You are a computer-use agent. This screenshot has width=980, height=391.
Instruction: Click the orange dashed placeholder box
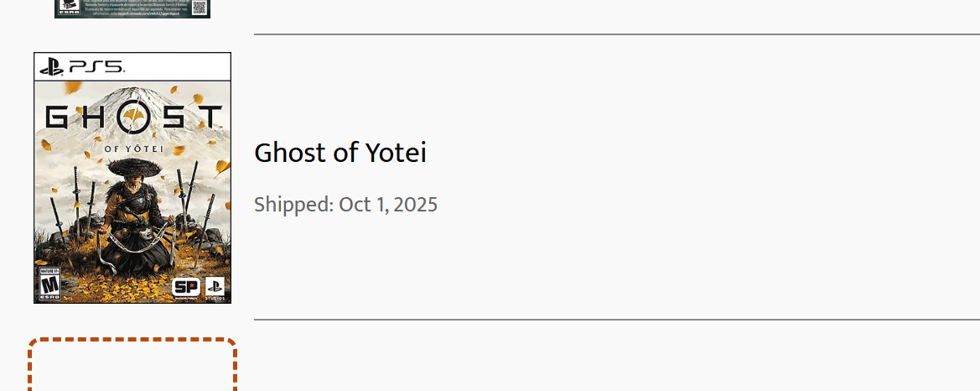[132, 367]
